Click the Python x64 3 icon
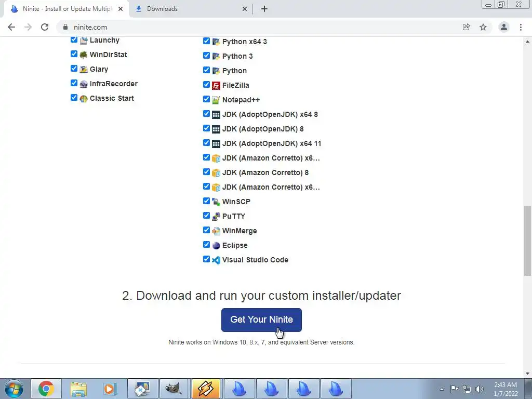 [x=216, y=42]
